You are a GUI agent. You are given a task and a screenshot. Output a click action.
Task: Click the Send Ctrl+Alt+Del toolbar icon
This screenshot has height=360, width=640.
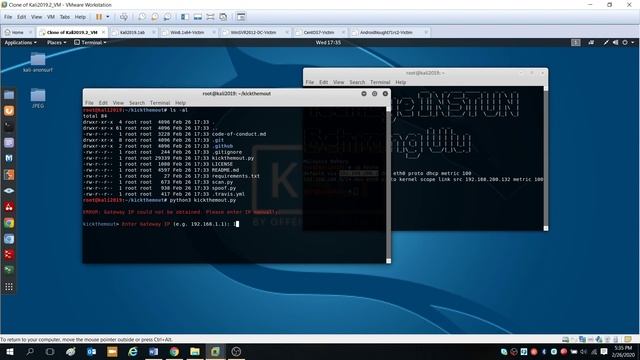(124, 17)
